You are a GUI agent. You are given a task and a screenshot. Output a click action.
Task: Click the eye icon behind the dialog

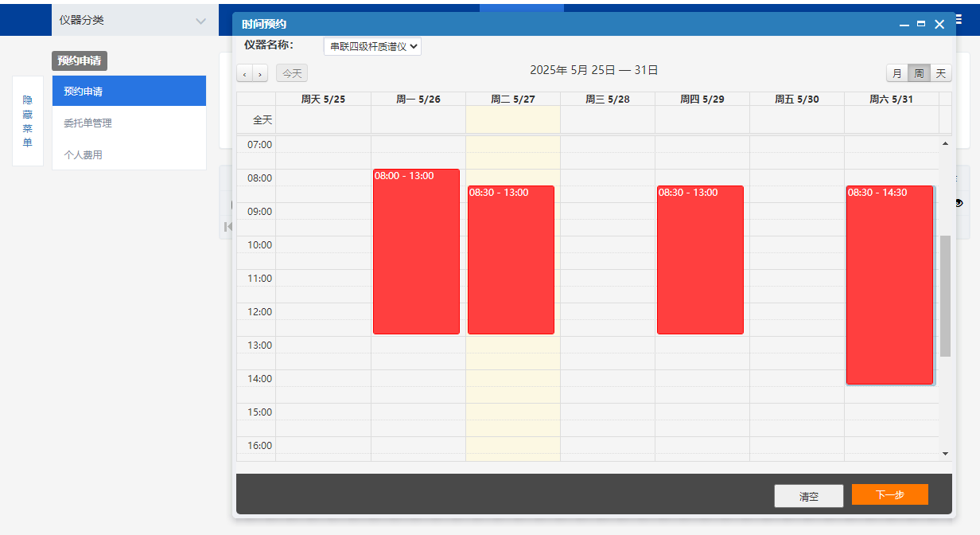click(959, 203)
